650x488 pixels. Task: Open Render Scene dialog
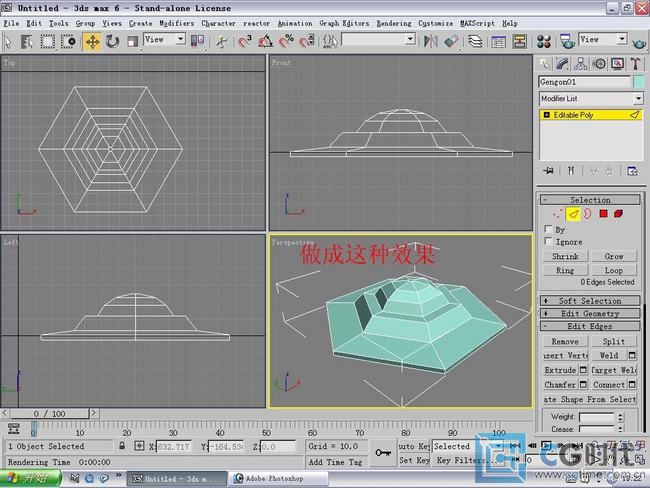click(x=567, y=41)
